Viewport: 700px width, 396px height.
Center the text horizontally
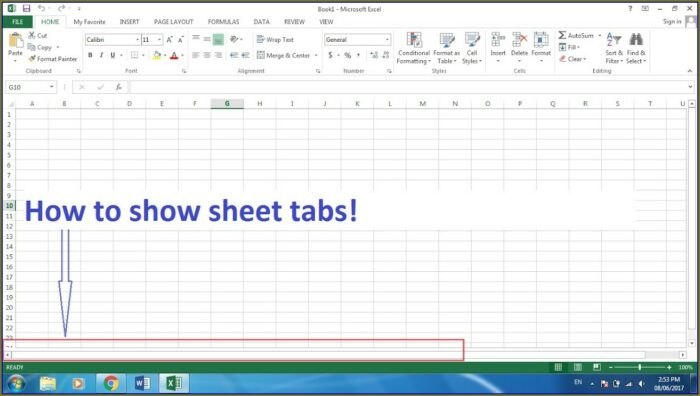click(x=207, y=55)
